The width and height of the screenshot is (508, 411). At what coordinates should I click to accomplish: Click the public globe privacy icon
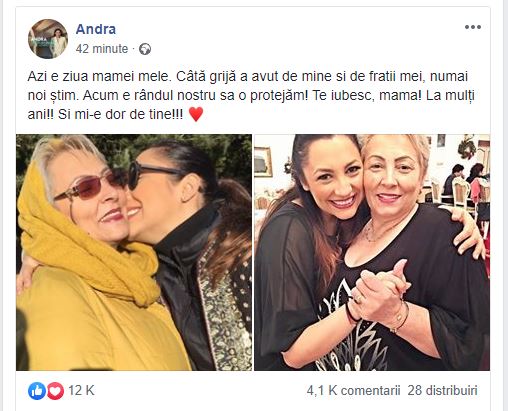tap(145, 49)
